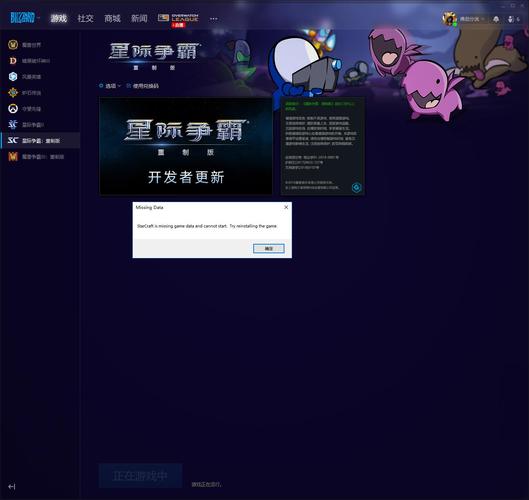
Task: Open the 商城 shop tab
Action: pos(112,18)
